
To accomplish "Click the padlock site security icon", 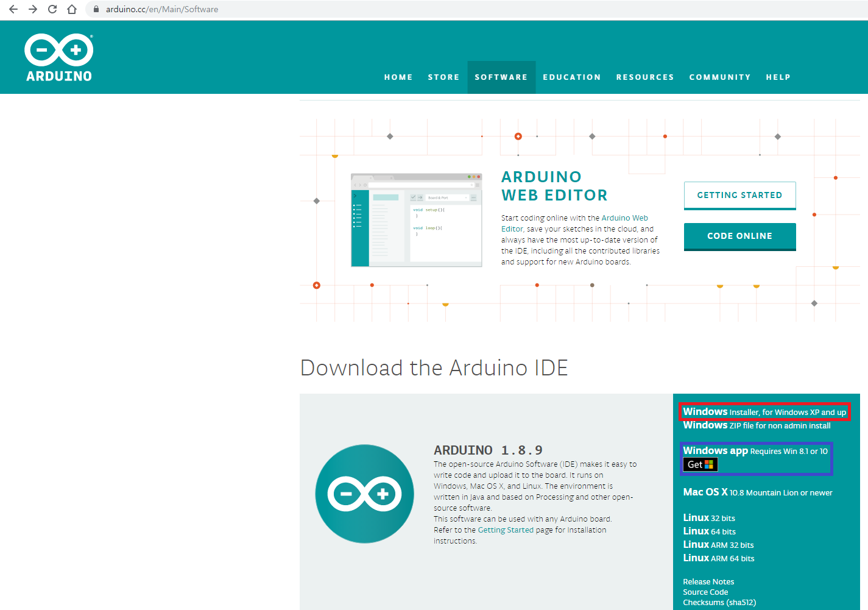I will click(96, 9).
